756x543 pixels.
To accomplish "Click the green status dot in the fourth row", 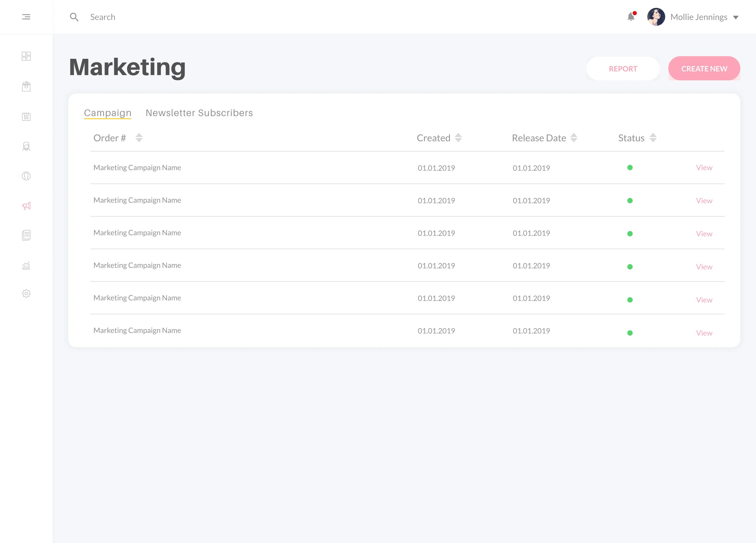I will pyautogui.click(x=630, y=267).
